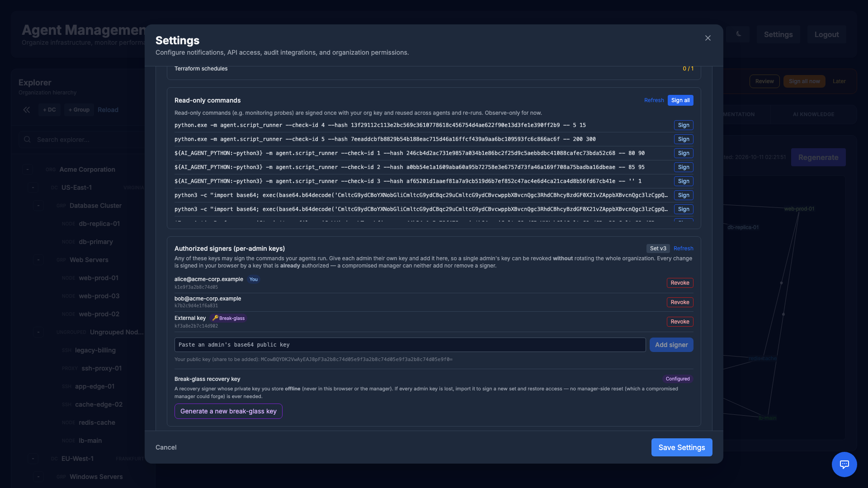Viewport: 868px width, 488px height.
Task: Collapse the Explorer panel double-chevron icon
Action: [x=27, y=110]
